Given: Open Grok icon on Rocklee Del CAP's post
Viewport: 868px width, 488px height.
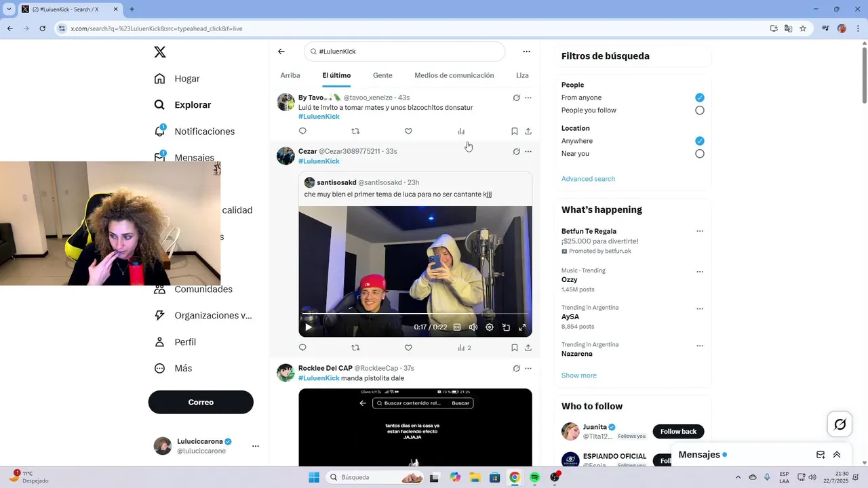Looking at the screenshot, I should 516,369.
